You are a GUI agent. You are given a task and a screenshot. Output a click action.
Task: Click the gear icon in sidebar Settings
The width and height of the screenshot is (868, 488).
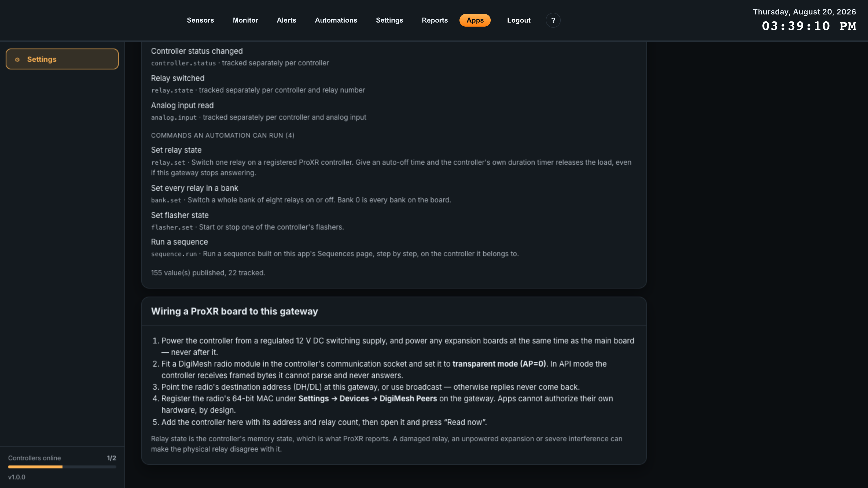[17, 59]
